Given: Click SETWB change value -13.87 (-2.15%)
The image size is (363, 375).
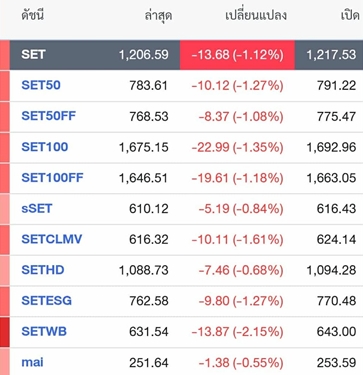Looking at the screenshot, I should point(237,332).
